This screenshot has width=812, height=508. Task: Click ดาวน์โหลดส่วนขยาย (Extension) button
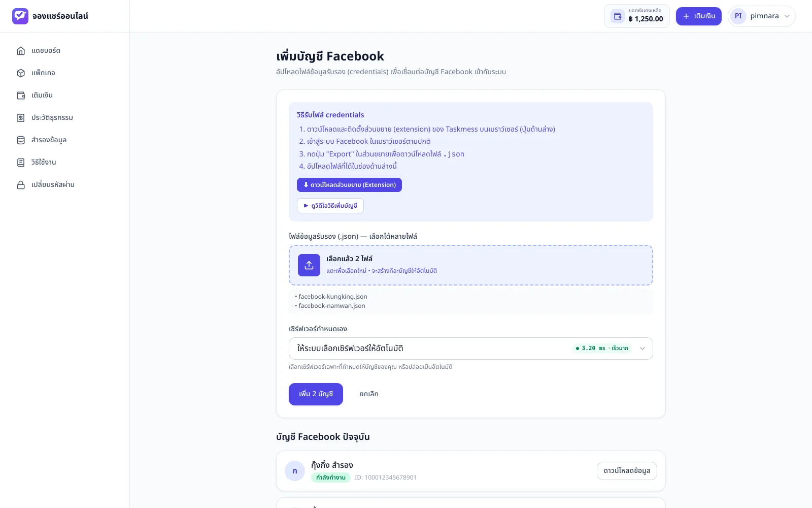pos(349,185)
